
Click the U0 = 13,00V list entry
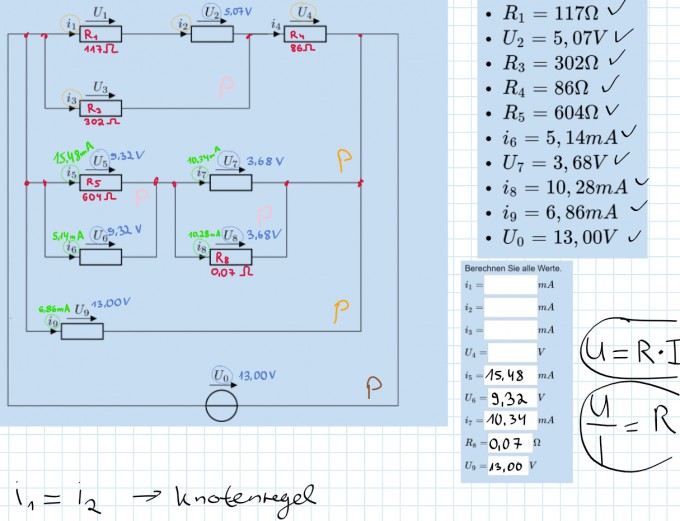564,237
